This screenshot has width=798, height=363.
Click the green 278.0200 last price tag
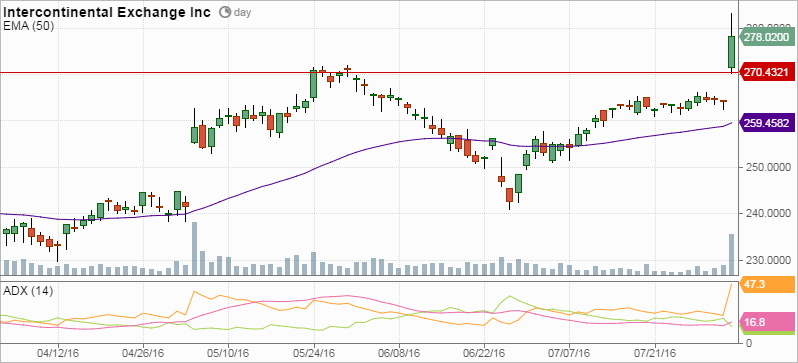(766, 37)
